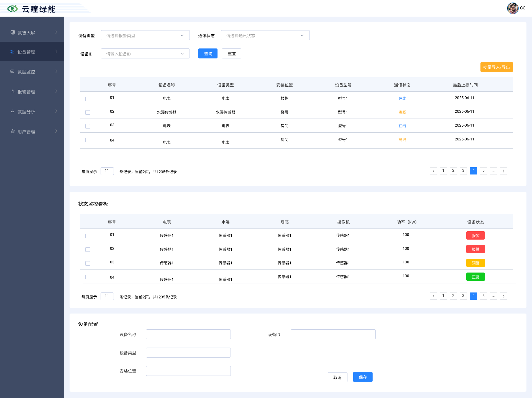Screen dimensions: 532x398
Task: Click the 数据分析 analysis icon
Action: pos(12,111)
